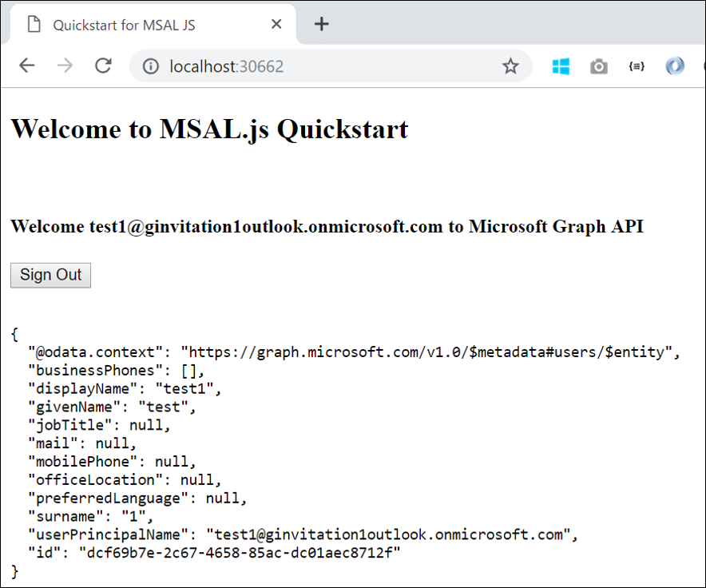Screen dimensions: 706x588
Task: Focus the localhost:30662 address bar
Action: click(331, 66)
